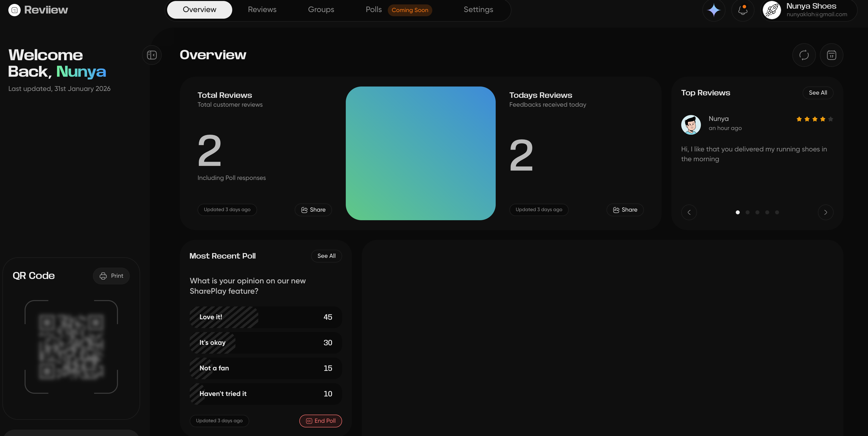Open the Nunya Shoes account avatar

[x=772, y=10]
